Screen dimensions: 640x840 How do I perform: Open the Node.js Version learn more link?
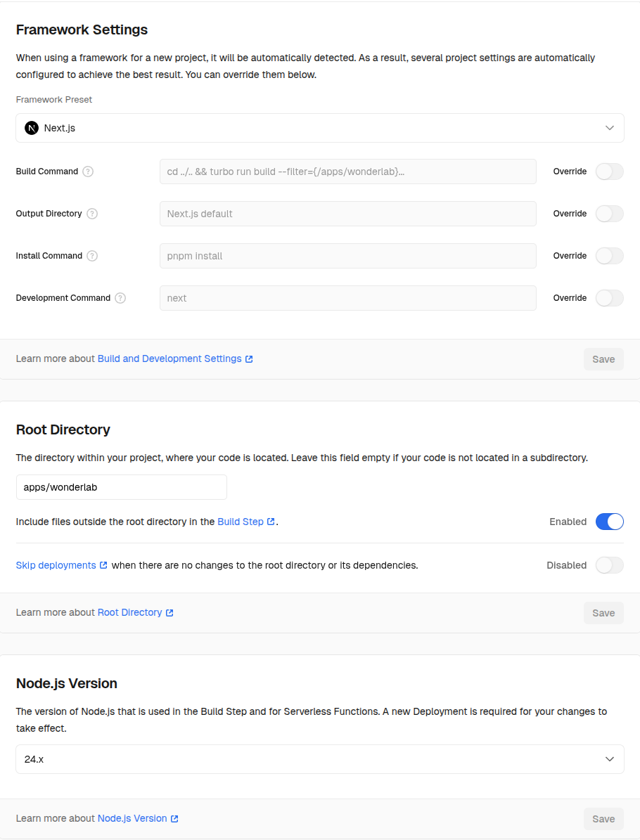coord(132,819)
